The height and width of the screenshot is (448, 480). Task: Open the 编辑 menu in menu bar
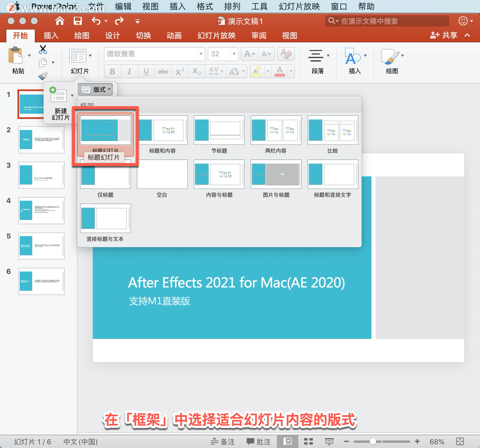123,6
